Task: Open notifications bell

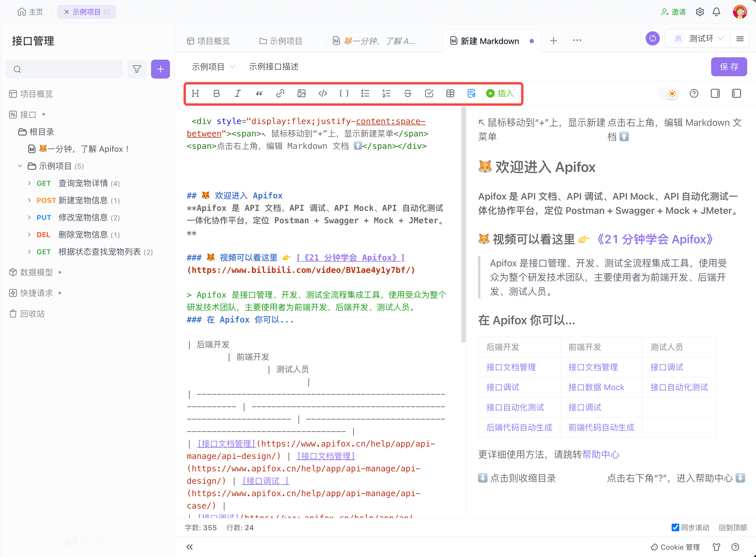Action: (716, 12)
